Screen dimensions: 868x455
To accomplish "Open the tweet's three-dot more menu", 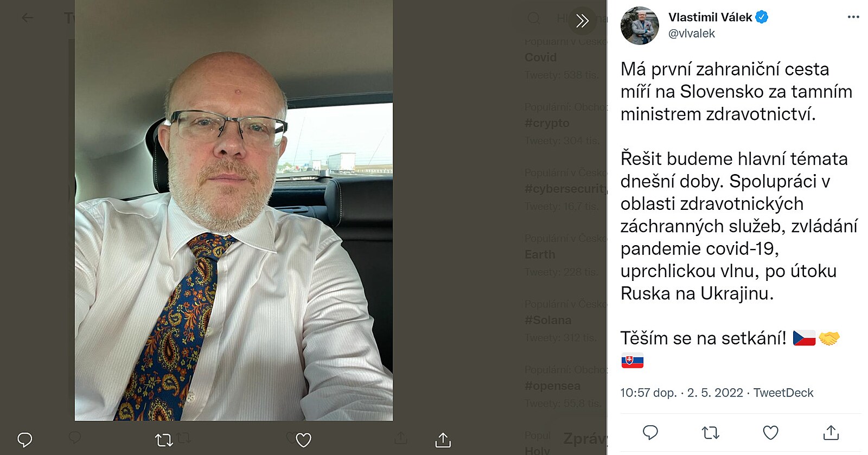I will click(x=853, y=17).
